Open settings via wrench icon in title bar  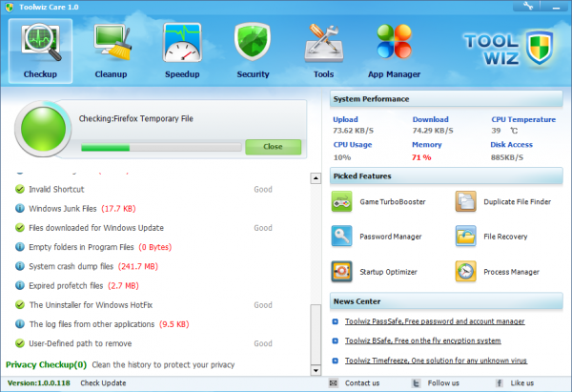(x=527, y=7)
